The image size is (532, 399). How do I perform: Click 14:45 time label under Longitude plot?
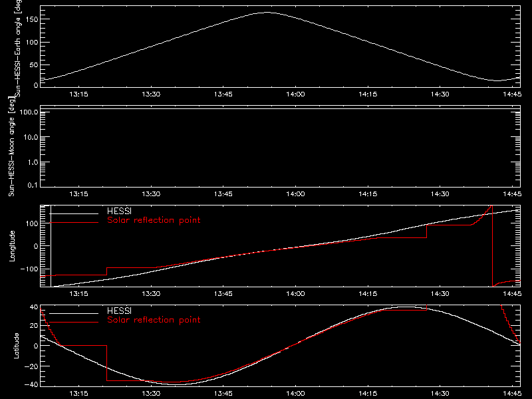[512, 294]
